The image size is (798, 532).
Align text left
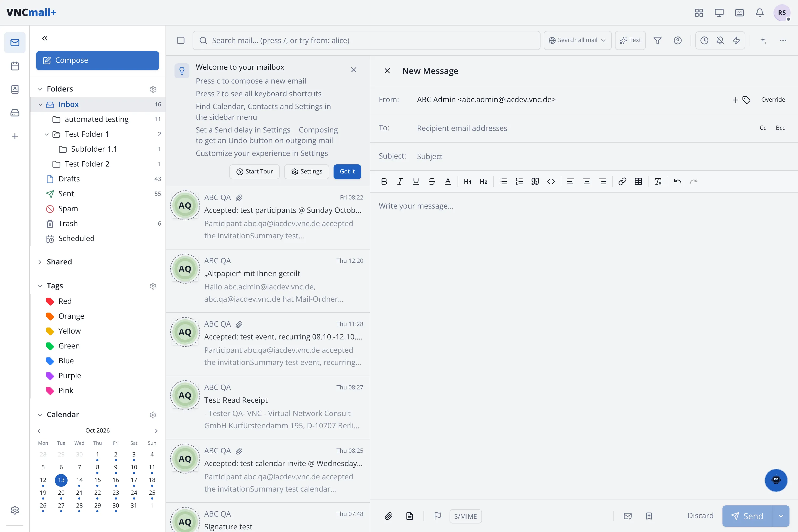571,181
